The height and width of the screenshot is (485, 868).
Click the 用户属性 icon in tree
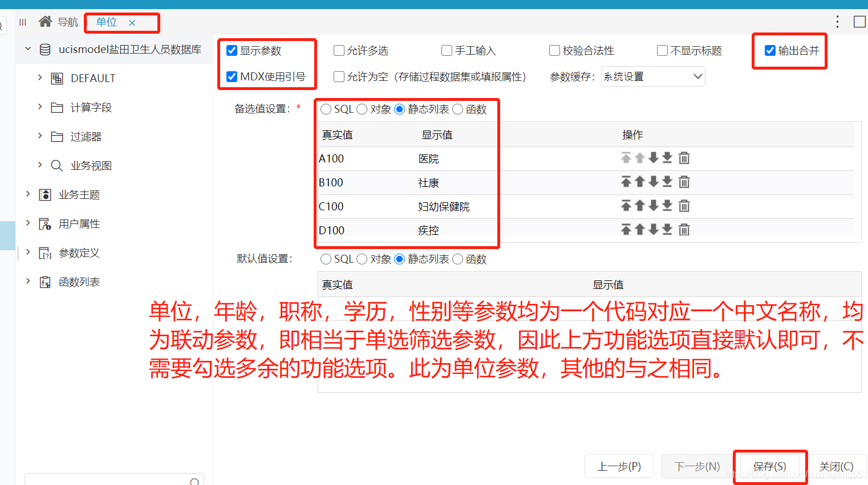(x=45, y=224)
